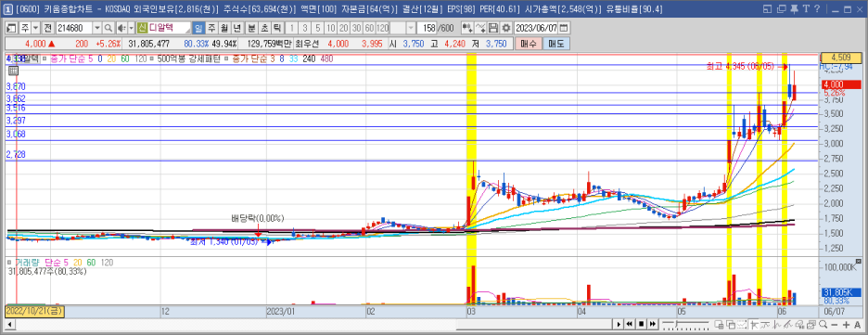The image size is (868, 335).
Task: Save chart settings with the floppy disk icon
Action: click(x=493, y=28)
